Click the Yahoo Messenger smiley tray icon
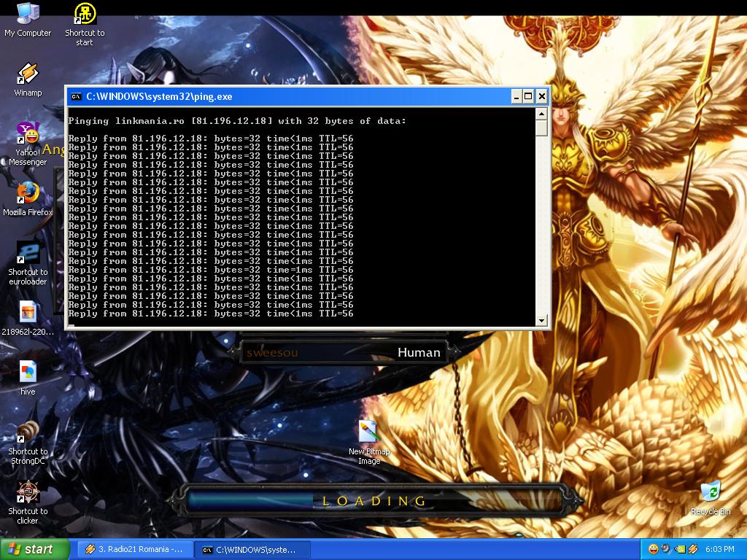 click(654, 549)
